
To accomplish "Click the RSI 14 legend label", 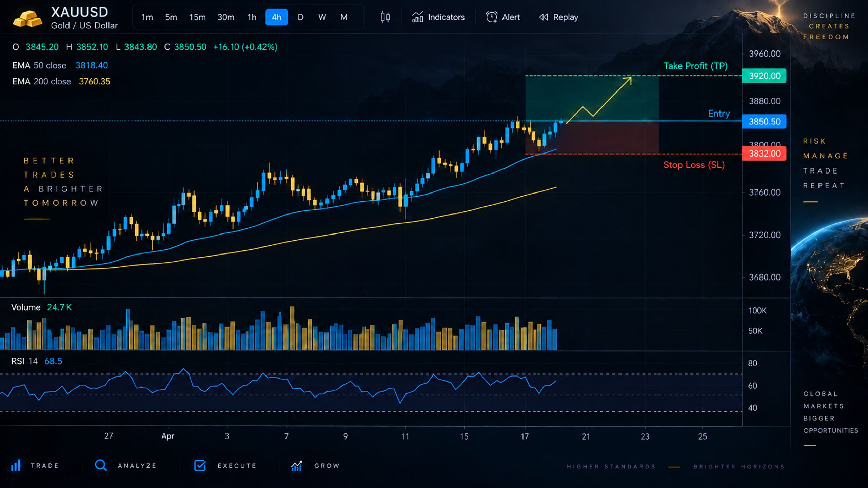I will (x=24, y=361).
